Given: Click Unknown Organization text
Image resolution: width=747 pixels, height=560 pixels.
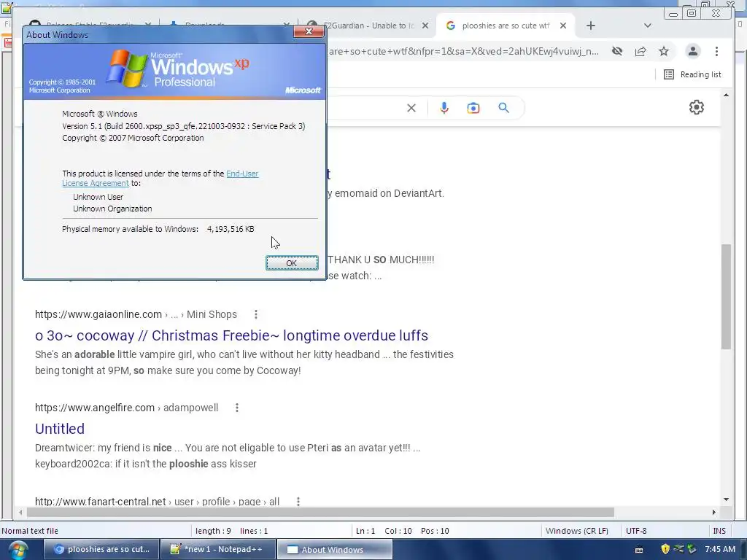Looking at the screenshot, I should 112,209.
